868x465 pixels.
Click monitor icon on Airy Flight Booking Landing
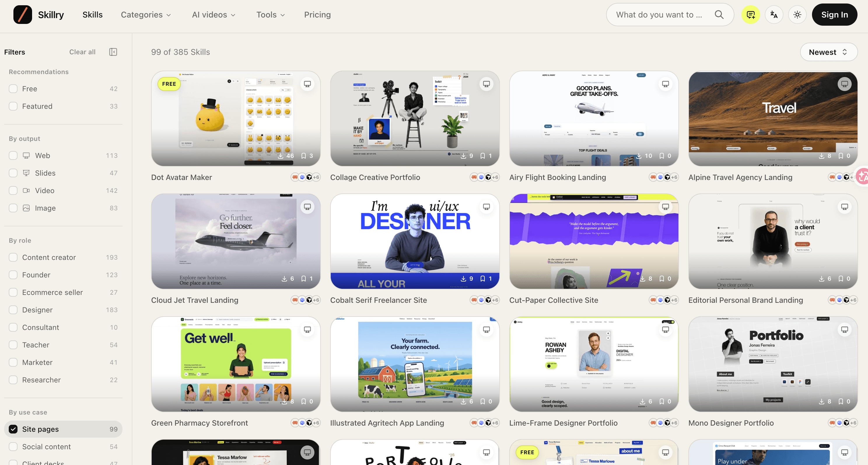(x=666, y=84)
